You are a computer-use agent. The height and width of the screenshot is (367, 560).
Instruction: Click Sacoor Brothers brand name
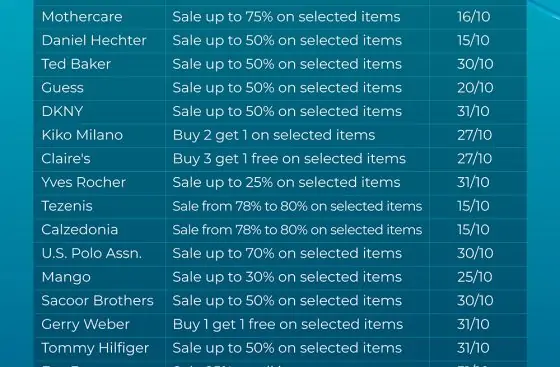[98, 301]
